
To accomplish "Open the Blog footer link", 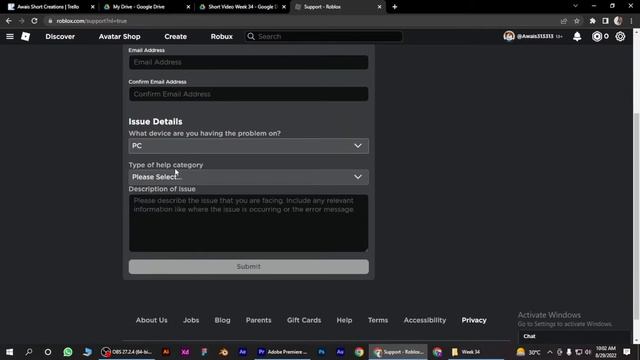I will pyautogui.click(x=222, y=320).
